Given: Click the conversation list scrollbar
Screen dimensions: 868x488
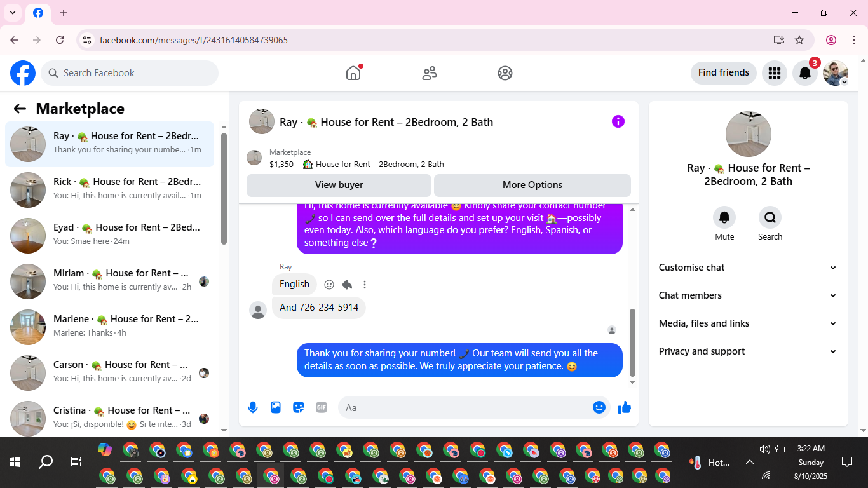Looking at the screenshot, I should (x=224, y=189).
